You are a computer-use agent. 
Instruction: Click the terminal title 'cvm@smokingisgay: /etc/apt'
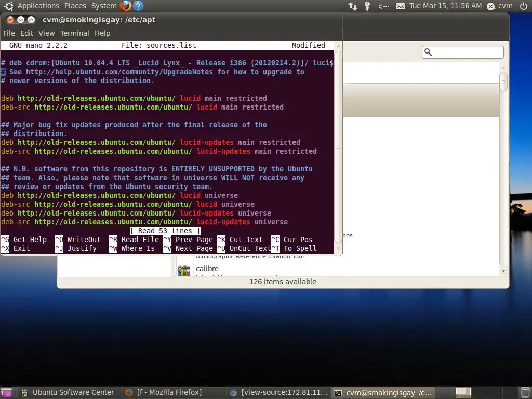pyautogui.click(x=99, y=20)
